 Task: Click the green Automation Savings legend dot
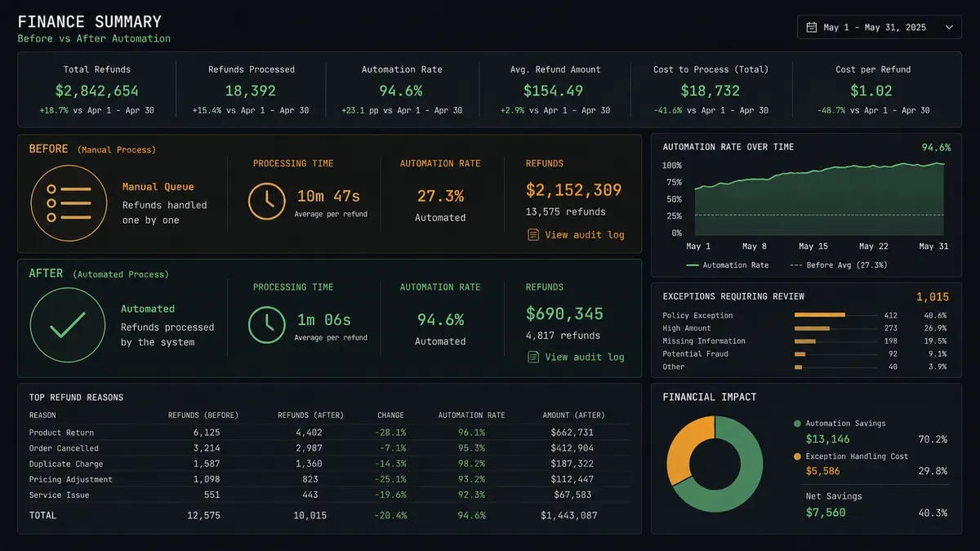tap(797, 424)
